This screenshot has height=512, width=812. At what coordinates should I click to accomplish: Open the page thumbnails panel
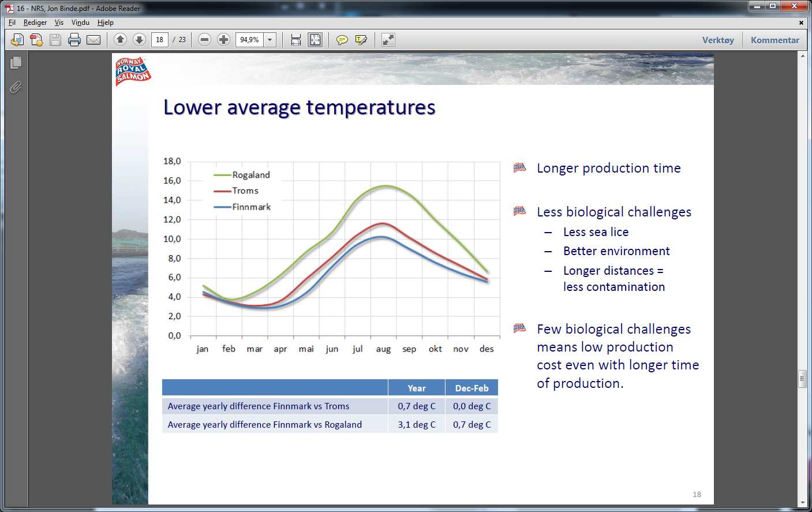pyautogui.click(x=16, y=62)
